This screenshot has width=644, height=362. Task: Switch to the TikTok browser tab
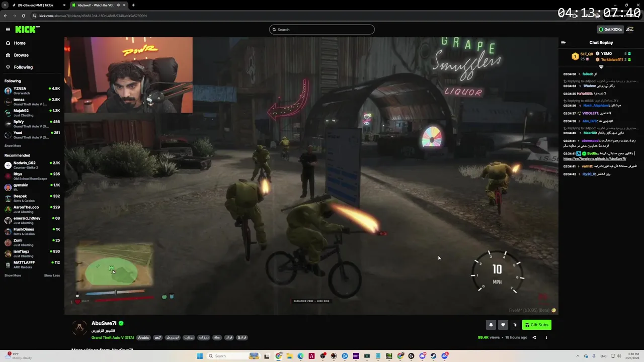click(38, 5)
